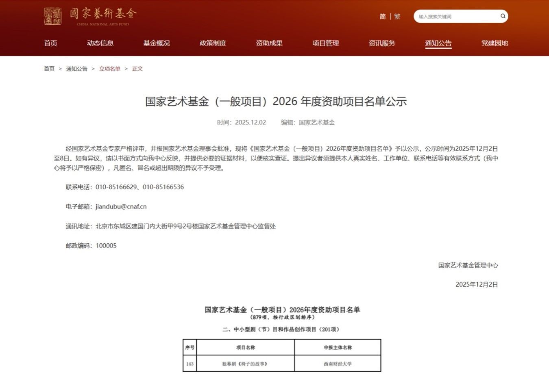This screenshot has width=549, height=392.
Task: Click the search magnifier icon
Action: [x=503, y=16]
